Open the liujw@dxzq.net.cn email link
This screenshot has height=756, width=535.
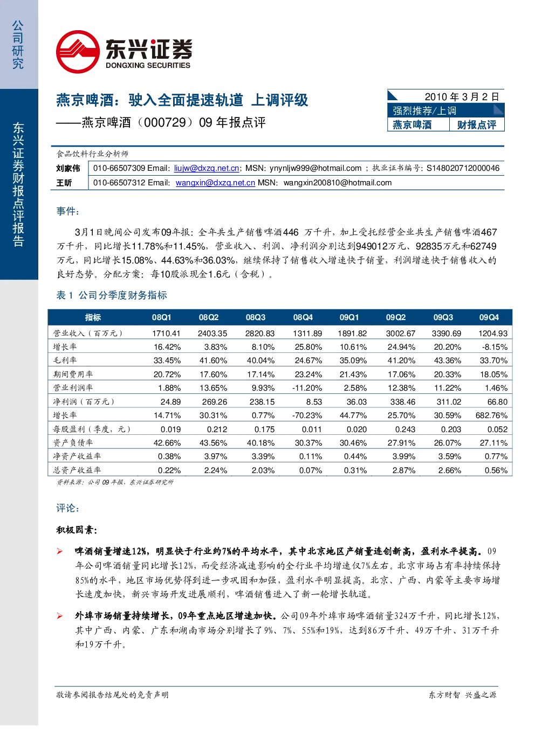207,168
